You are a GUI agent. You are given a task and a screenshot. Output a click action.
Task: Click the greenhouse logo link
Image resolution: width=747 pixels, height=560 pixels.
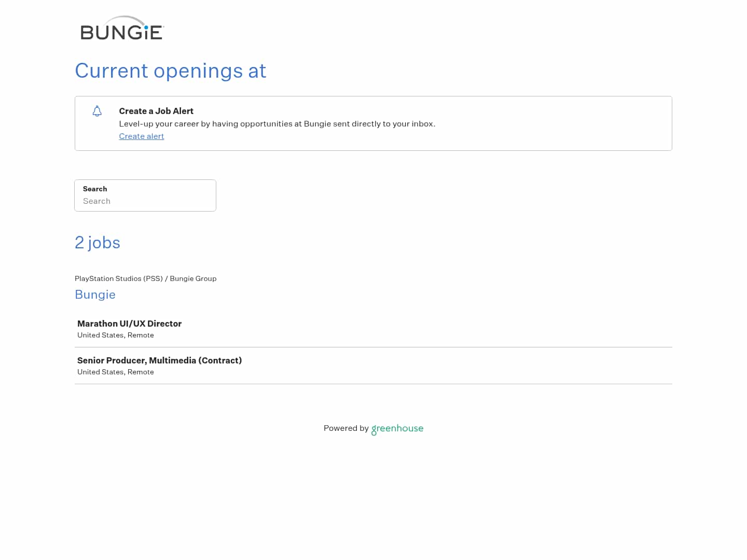click(397, 429)
